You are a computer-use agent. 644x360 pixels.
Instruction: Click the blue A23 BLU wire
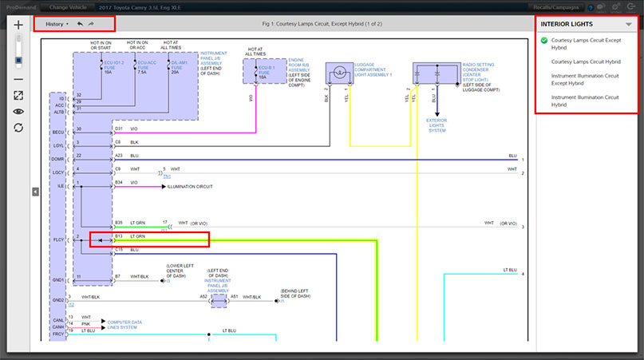pyautogui.click(x=316, y=160)
